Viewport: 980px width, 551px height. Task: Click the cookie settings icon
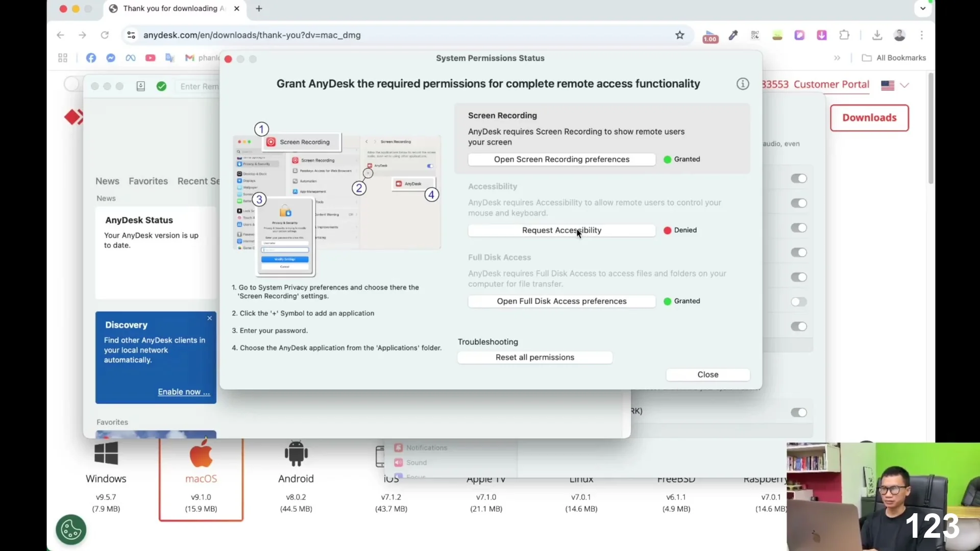coord(71,530)
